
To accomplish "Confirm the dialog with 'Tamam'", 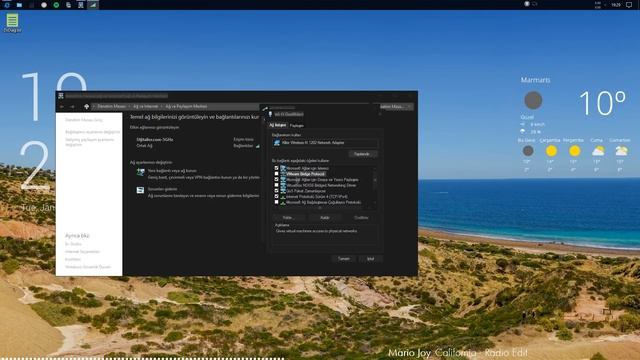I will [344, 259].
